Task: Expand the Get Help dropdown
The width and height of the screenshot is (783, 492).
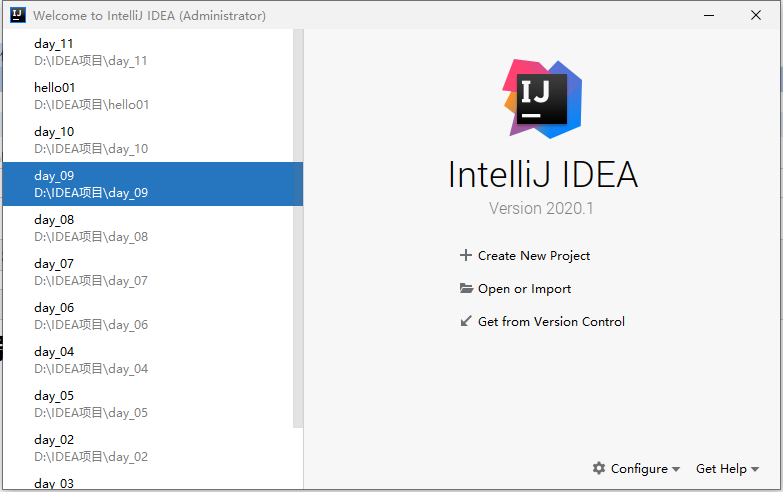Action: (727, 468)
